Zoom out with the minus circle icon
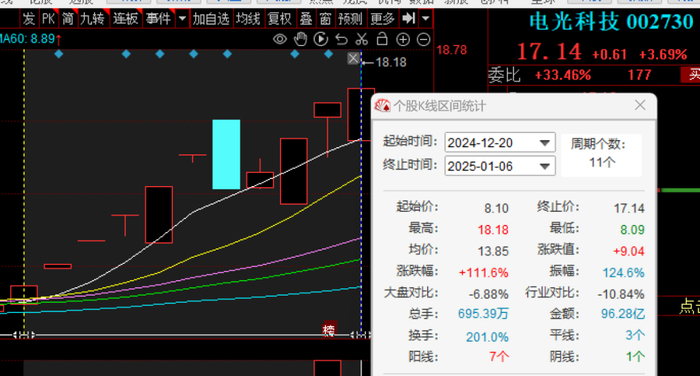The image size is (700, 376). pos(423,40)
